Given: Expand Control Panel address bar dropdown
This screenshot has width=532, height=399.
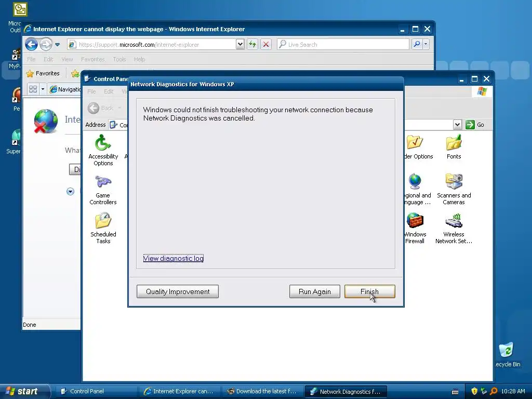Looking at the screenshot, I should 457,125.
